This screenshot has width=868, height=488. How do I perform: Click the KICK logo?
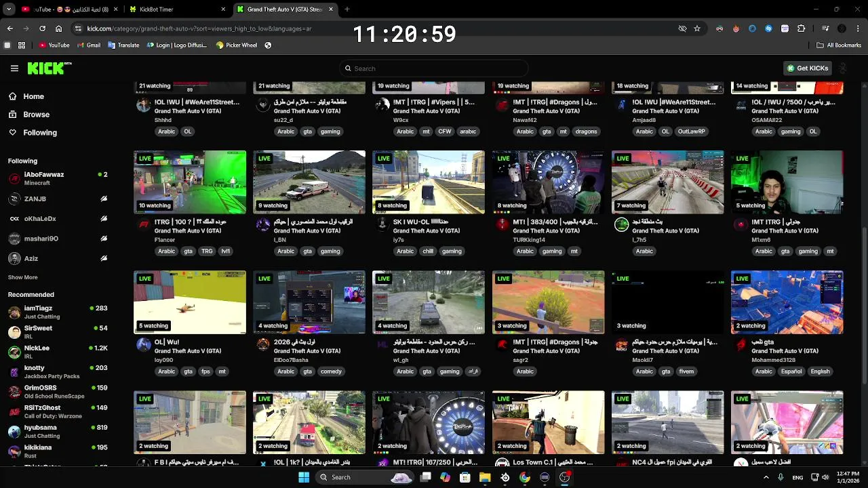pyautogui.click(x=47, y=68)
